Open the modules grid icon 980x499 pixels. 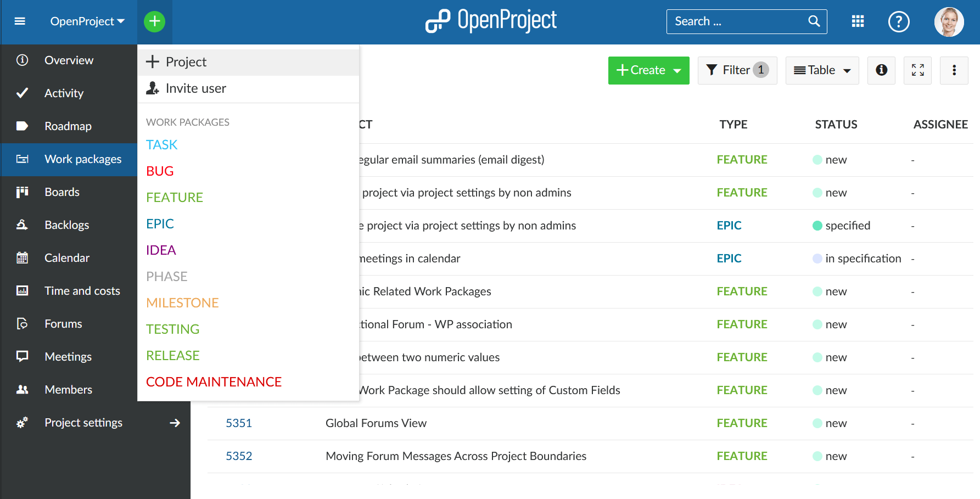coord(858,21)
